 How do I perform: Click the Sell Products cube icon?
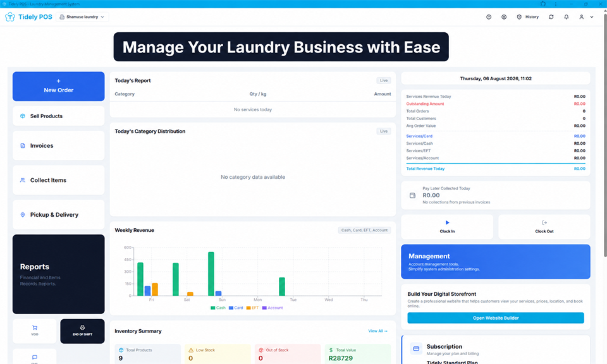(23, 116)
